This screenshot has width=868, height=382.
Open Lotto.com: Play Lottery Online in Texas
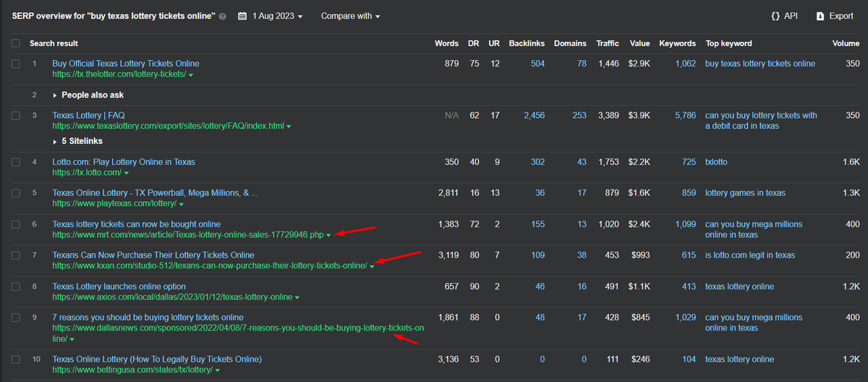point(124,162)
